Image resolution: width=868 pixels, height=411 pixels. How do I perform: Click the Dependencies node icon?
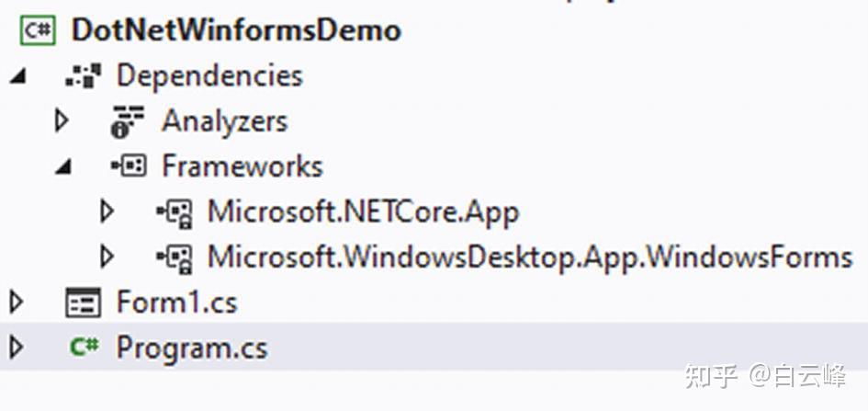click(82, 75)
